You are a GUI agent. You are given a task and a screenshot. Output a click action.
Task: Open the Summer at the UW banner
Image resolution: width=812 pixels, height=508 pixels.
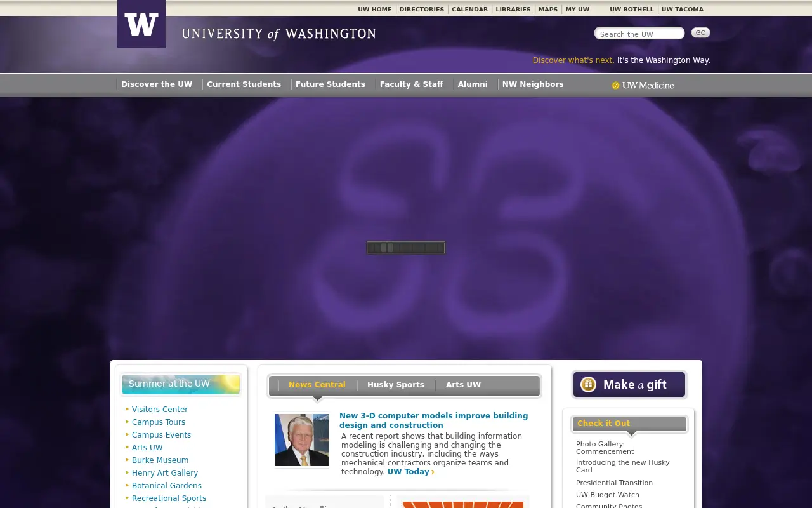click(x=181, y=384)
